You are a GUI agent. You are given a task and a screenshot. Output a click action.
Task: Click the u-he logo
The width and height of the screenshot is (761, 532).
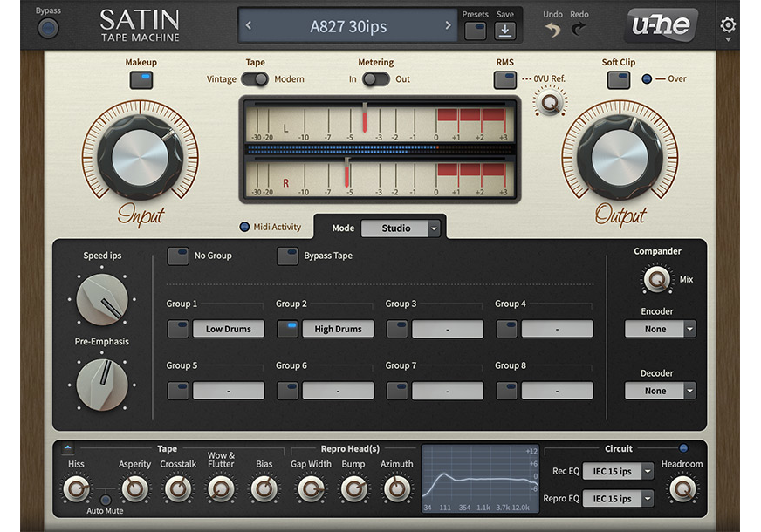point(661,24)
